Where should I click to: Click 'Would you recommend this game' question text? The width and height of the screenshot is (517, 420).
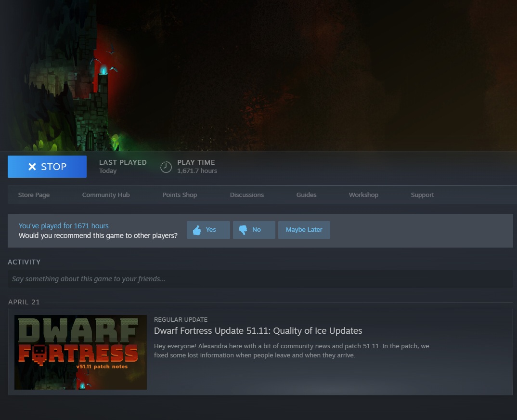click(x=98, y=236)
